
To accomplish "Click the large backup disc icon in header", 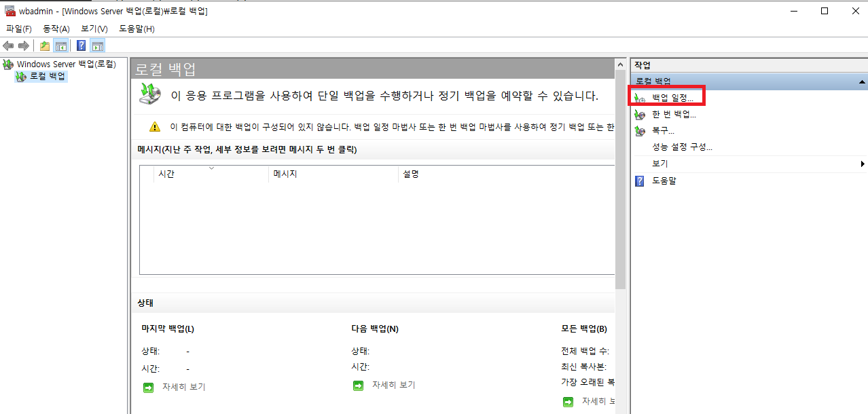I will pos(150,93).
